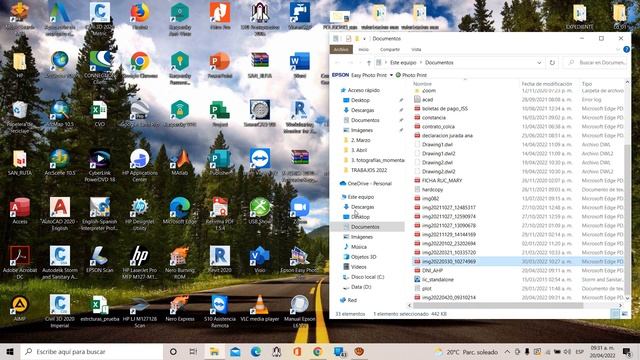Launch PowerPoint desktop shortcut

click(x=220, y=64)
